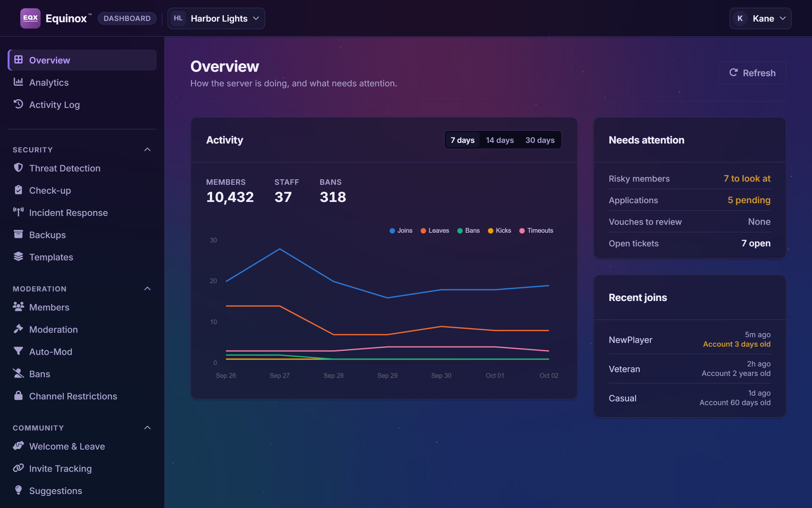Select the 7 days activity range

[x=462, y=140]
